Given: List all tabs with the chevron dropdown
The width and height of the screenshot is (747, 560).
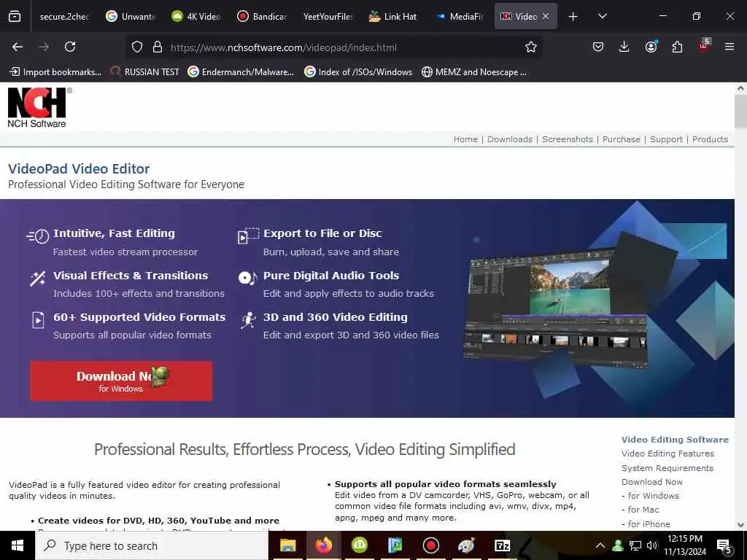Looking at the screenshot, I should coord(602,16).
